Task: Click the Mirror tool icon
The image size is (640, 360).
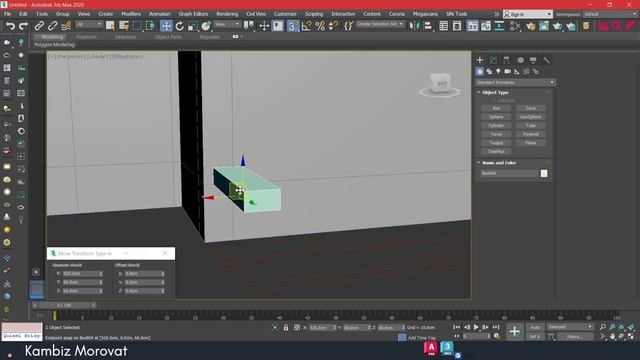Action: coord(414,26)
